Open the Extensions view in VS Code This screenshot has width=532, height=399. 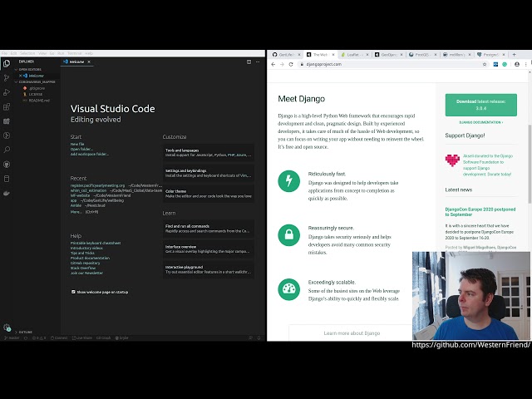(x=7, y=107)
